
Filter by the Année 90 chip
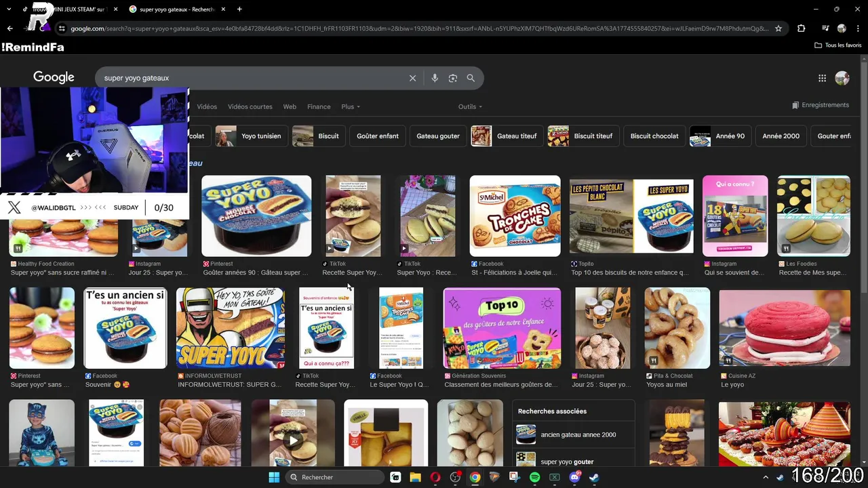721,136
